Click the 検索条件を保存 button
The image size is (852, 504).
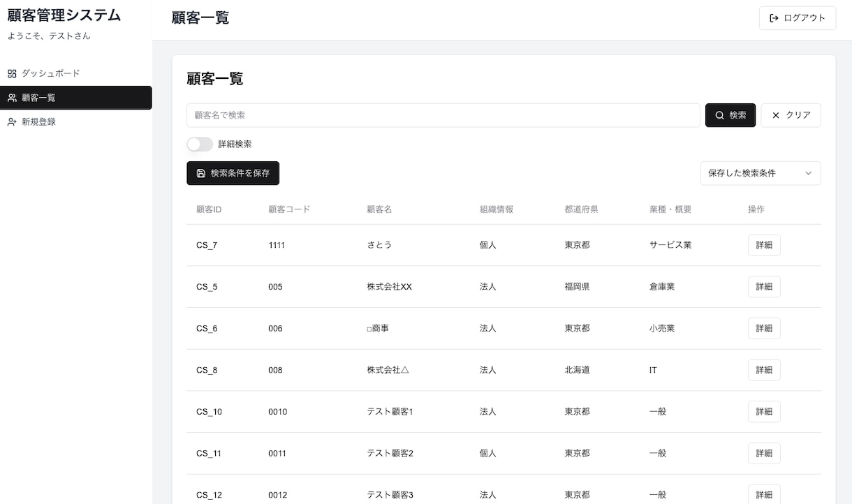coord(233,173)
